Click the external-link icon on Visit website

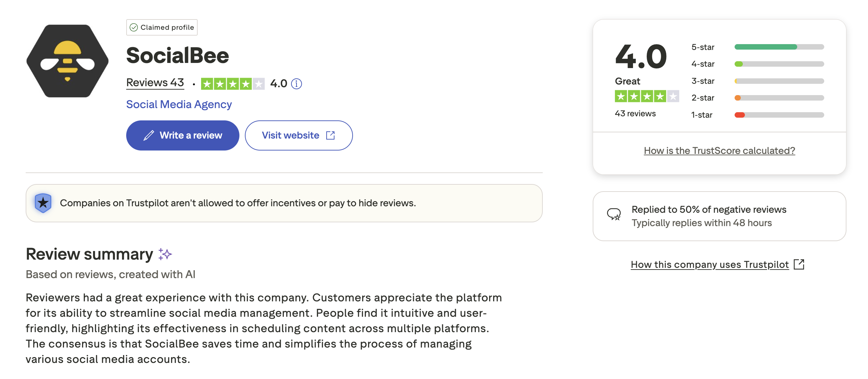click(330, 135)
